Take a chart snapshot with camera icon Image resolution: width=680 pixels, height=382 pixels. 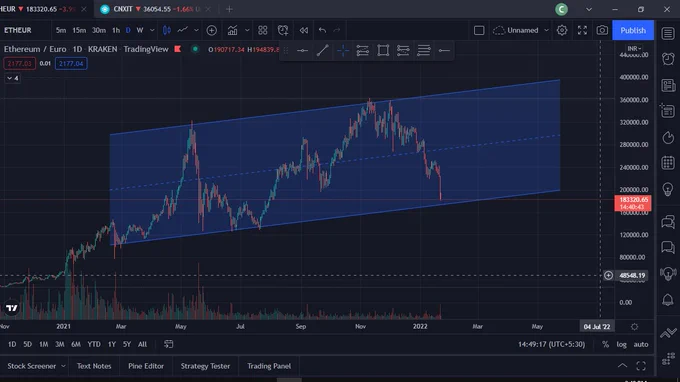point(602,30)
